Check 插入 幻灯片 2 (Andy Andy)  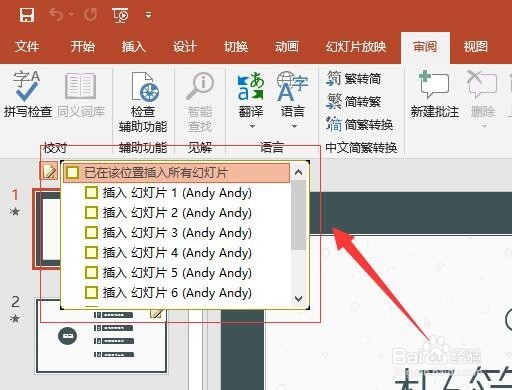[91, 213]
